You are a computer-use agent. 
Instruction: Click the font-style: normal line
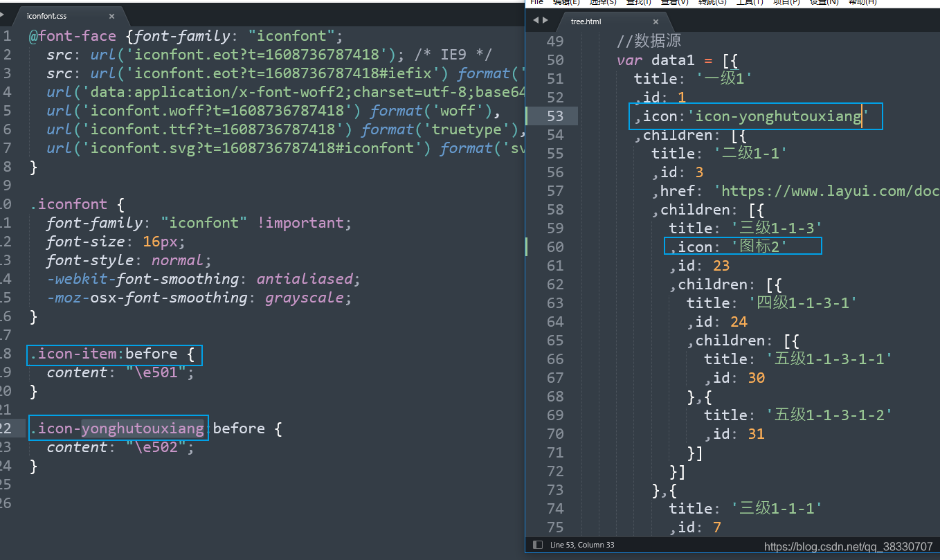click(129, 260)
